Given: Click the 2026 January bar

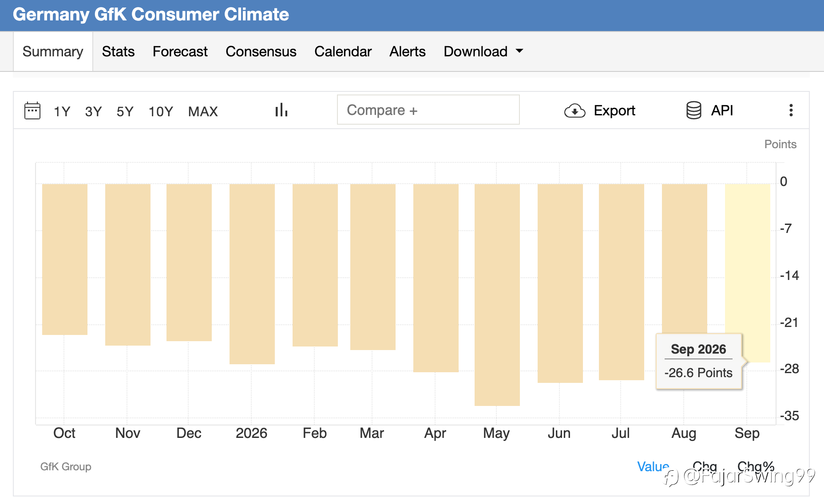Looking at the screenshot, I should click(x=252, y=274).
